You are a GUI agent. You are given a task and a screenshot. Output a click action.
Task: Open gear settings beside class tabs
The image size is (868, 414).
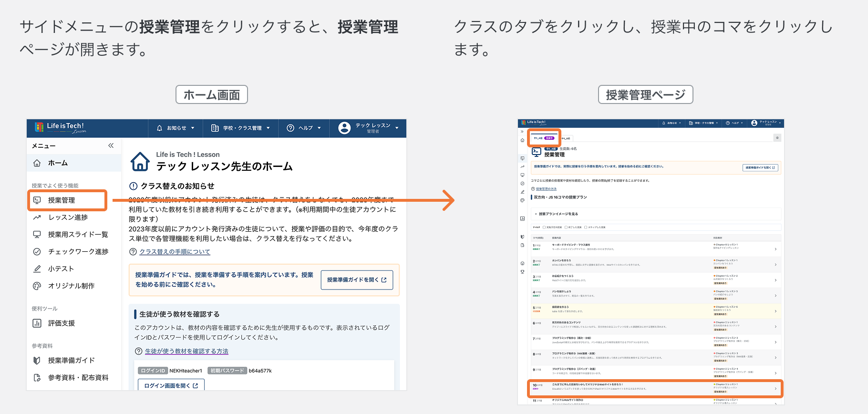pyautogui.click(x=777, y=138)
